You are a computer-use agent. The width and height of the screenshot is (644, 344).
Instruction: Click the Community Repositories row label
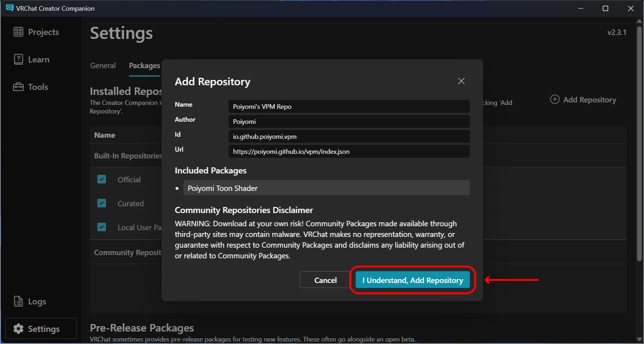[128, 253]
